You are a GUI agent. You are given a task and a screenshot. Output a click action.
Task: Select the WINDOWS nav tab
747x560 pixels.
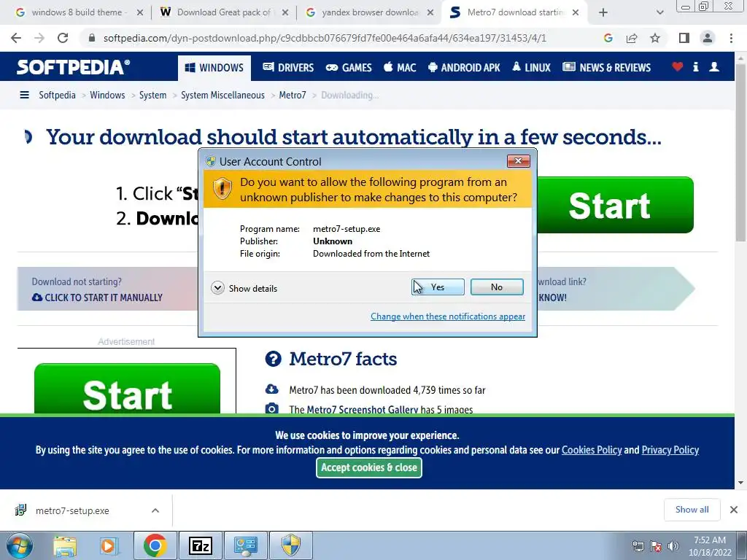(214, 68)
